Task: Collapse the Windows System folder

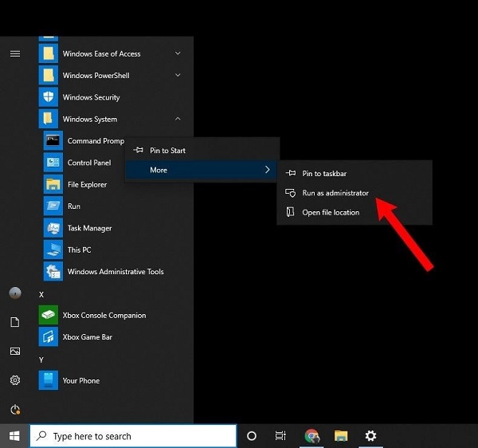Action: click(178, 120)
